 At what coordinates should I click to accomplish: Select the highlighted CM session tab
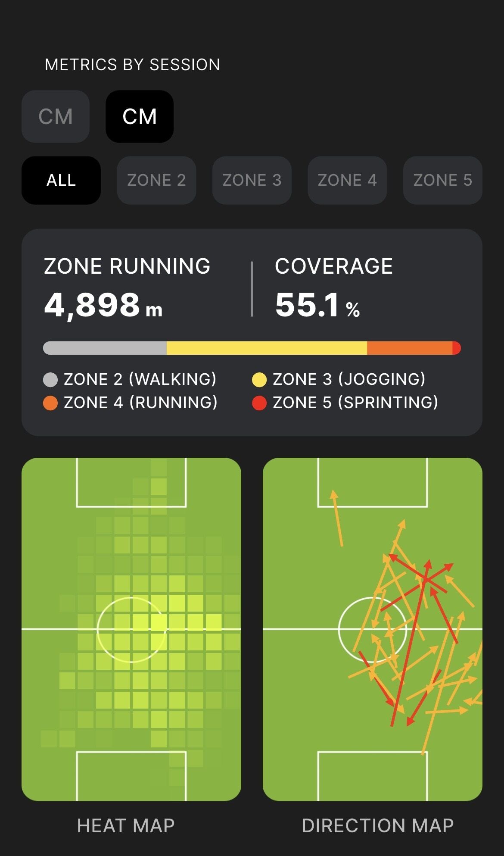coord(140,116)
